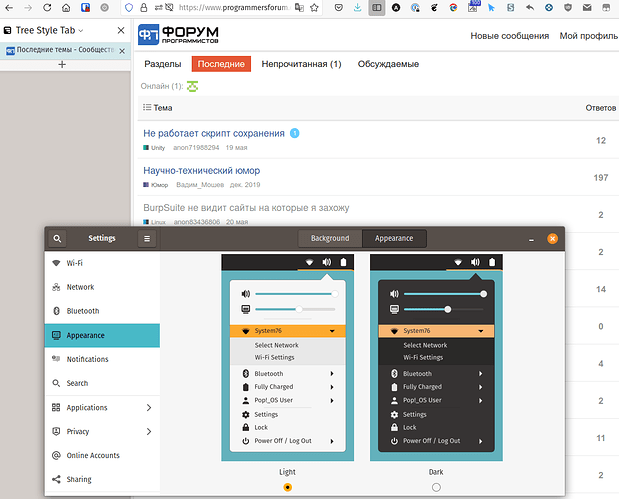Click author anon71988294
619x499 pixels.
[x=196, y=148]
